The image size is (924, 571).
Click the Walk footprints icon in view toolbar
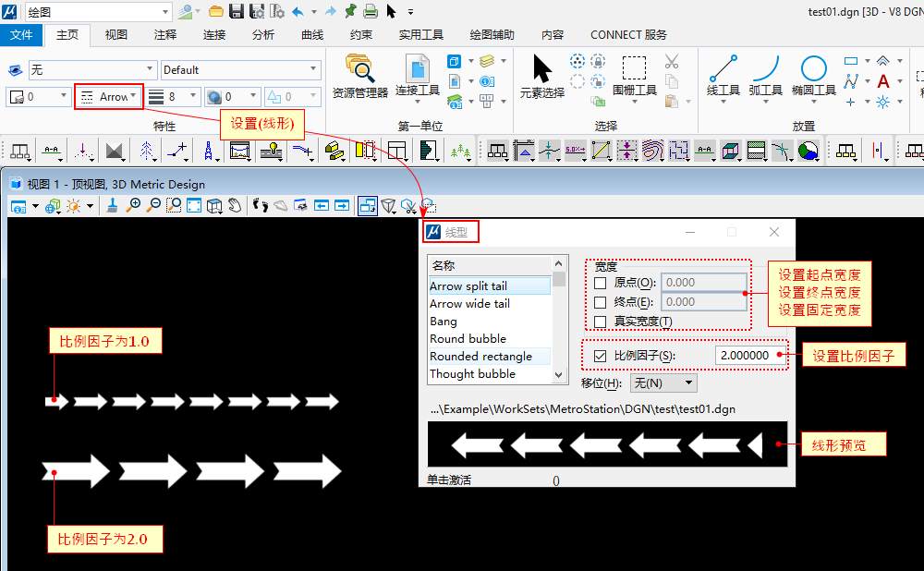pyautogui.click(x=260, y=205)
